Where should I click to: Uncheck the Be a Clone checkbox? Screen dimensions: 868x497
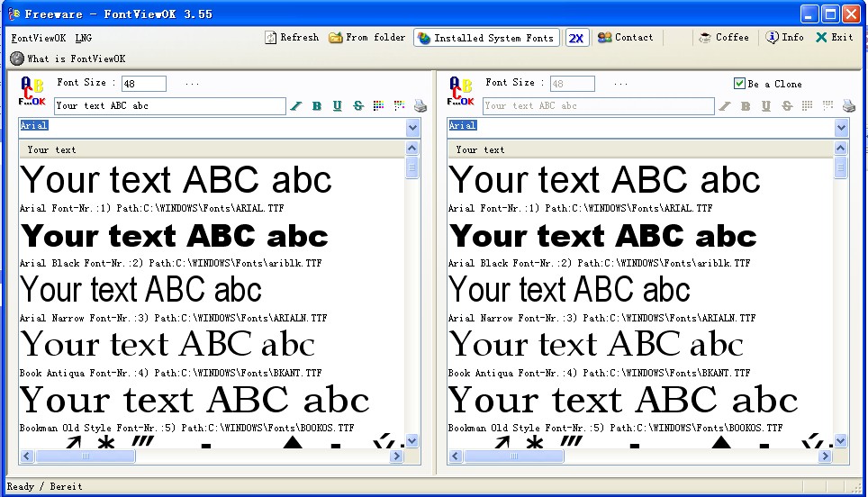[x=740, y=84]
